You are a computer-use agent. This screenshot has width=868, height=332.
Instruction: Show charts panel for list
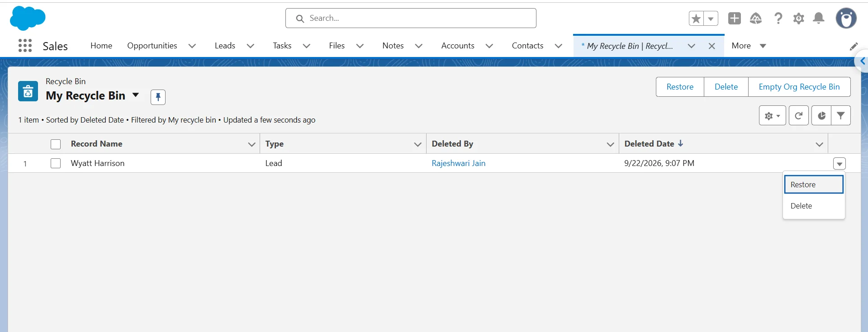(x=821, y=116)
